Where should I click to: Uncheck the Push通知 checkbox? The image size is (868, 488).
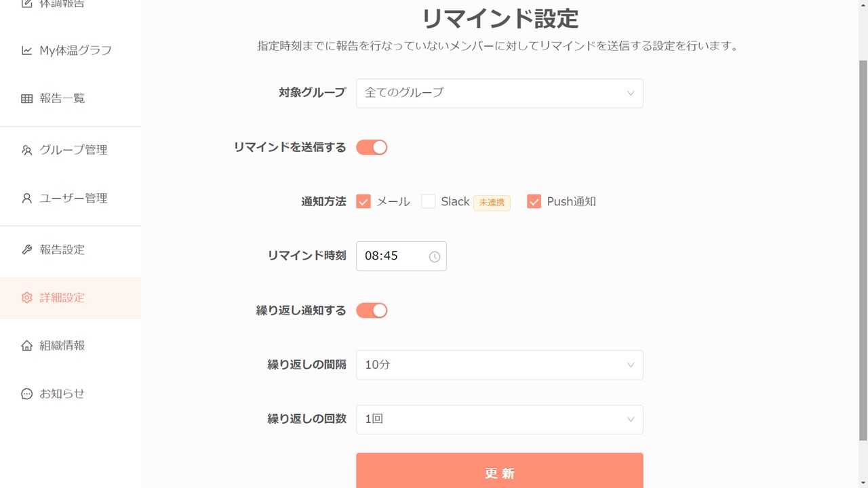[534, 201]
